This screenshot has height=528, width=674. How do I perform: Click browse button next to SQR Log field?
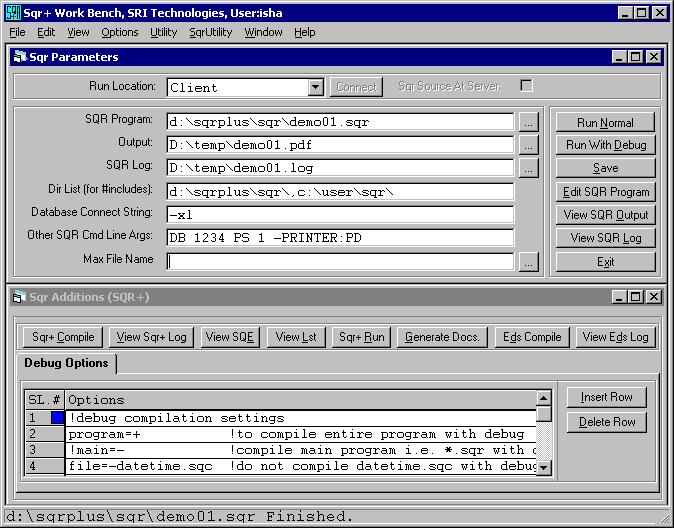[x=529, y=168]
